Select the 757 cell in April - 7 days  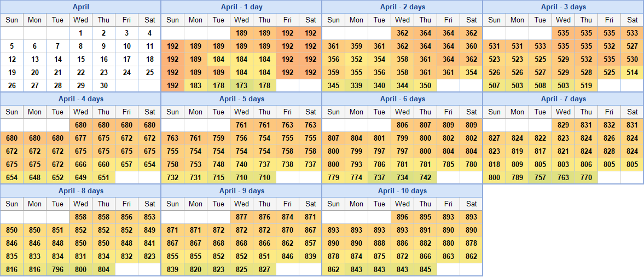pos(540,178)
